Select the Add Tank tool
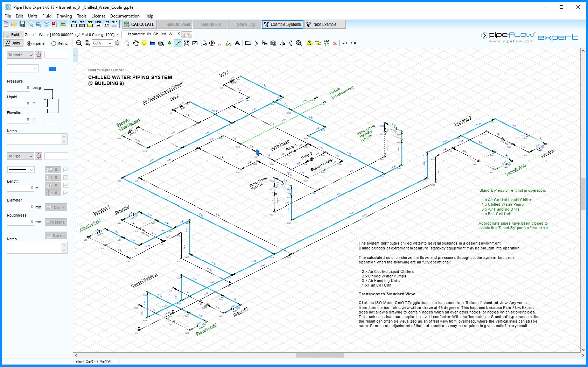Viewport: 588px width, 367px height. [x=153, y=43]
